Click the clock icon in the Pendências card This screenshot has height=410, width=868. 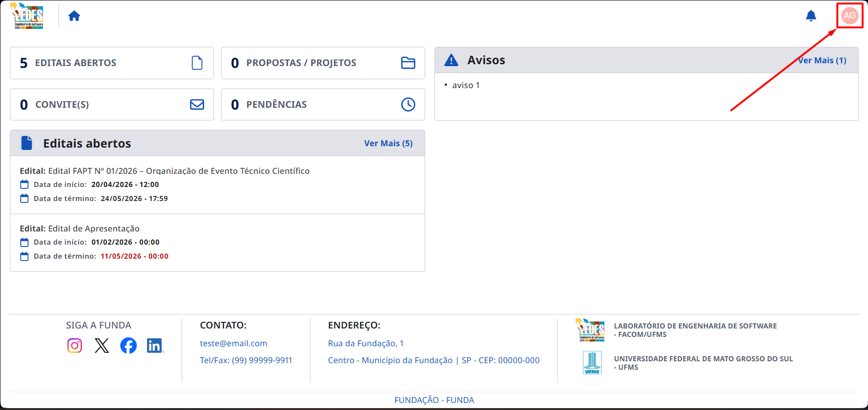click(x=408, y=104)
